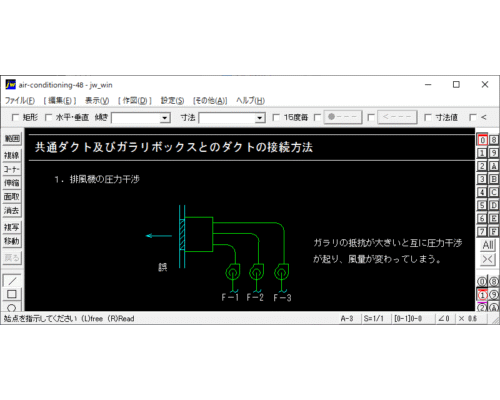The height and width of the screenshot is (400, 500).
Task: Select layer 1 square button
Action: point(482,153)
